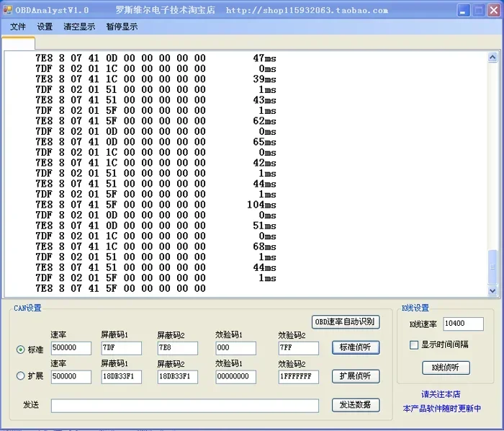Screen dimensions: 504x431
Task: Click 暂停显示 to pause display
Action: [122, 27]
